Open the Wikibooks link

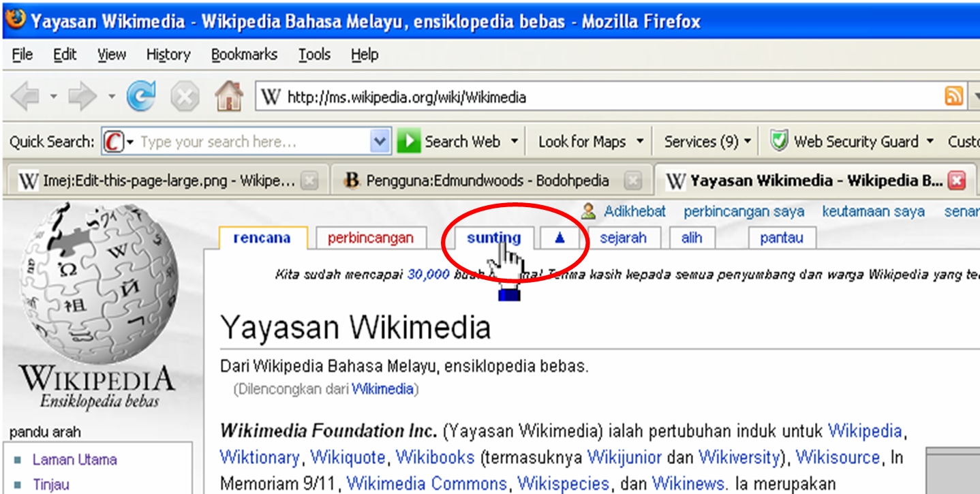click(435, 457)
